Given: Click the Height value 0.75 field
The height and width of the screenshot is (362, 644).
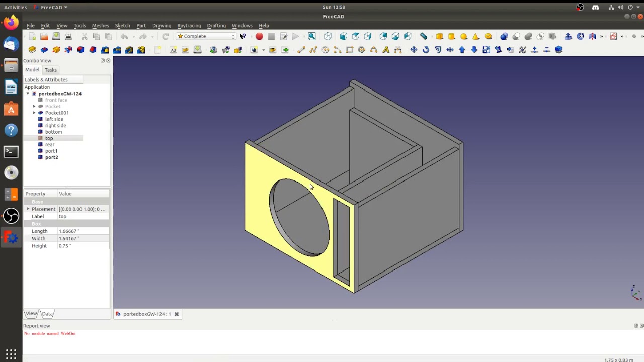Looking at the screenshot, I should [83, 246].
